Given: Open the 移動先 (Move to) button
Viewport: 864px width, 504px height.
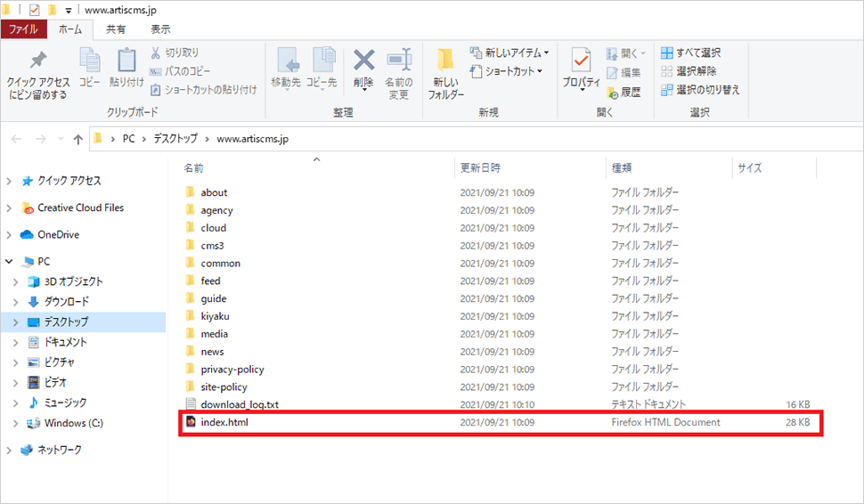Looking at the screenshot, I should coord(286,69).
